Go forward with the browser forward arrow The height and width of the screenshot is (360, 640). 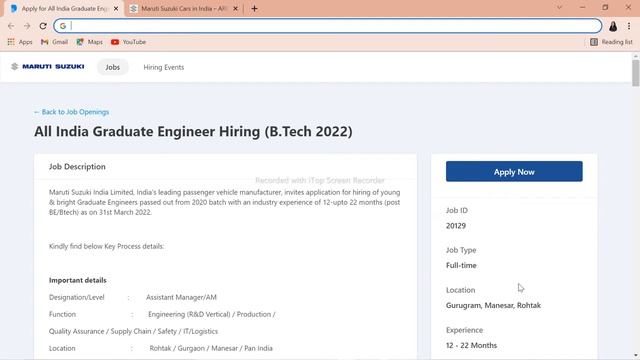pos(27,26)
